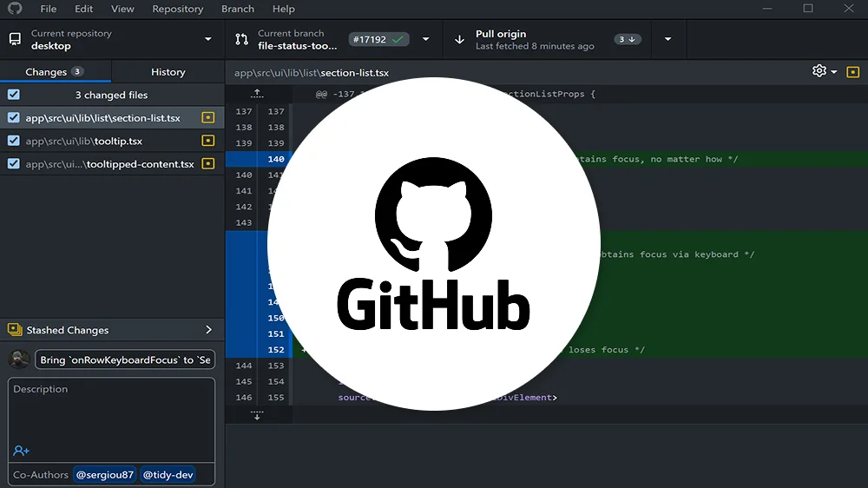Switch to the Changes tab
868x488 pixels.
pyautogui.click(x=56, y=71)
